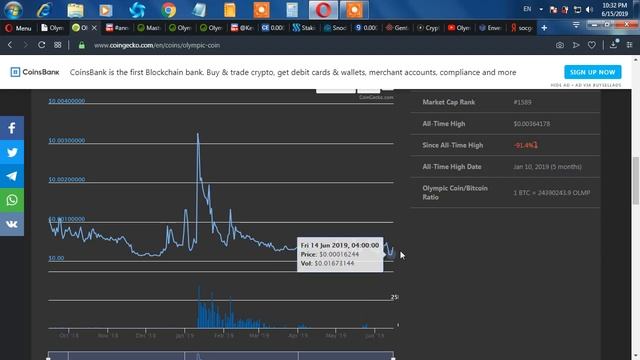The width and height of the screenshot is (640, 360).
Task: Click the volume speaker tray icon
Action: click(589, 9)
